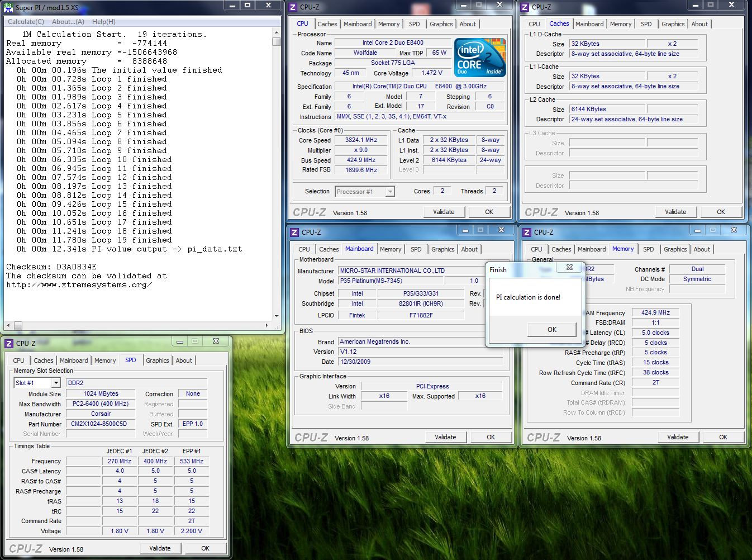Viewport: 752px width, 560px height.
Task: Click the '6144 KBytes' L2 Cache size field
Action: tap(607, 109)
